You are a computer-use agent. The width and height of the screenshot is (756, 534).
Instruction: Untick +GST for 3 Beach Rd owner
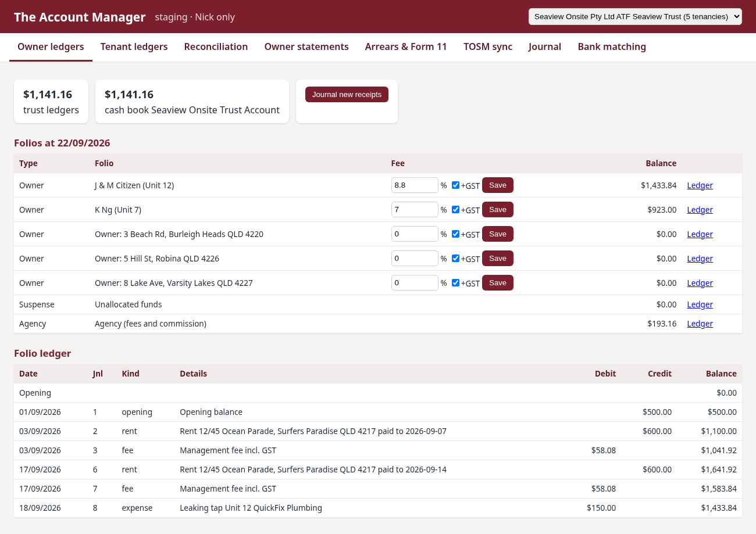pyautogui.click(x=455, y=234)
